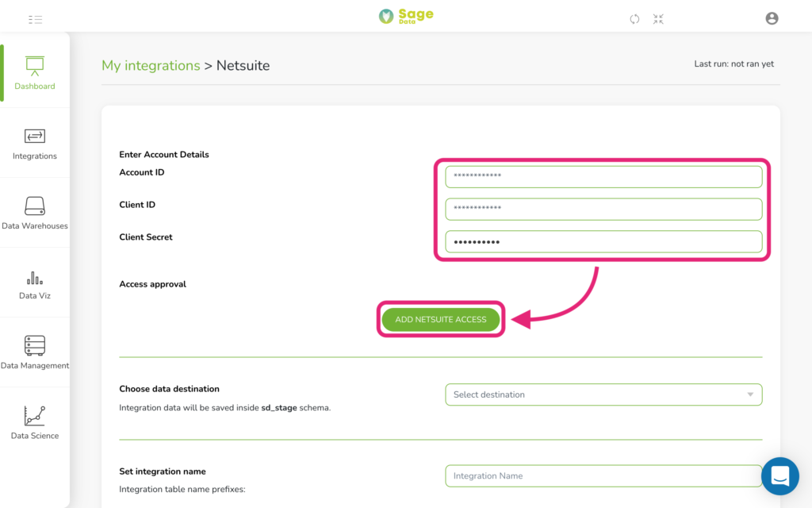Go to Data Management sidebar label
The image size is (812, 508).
pos(35,365)
